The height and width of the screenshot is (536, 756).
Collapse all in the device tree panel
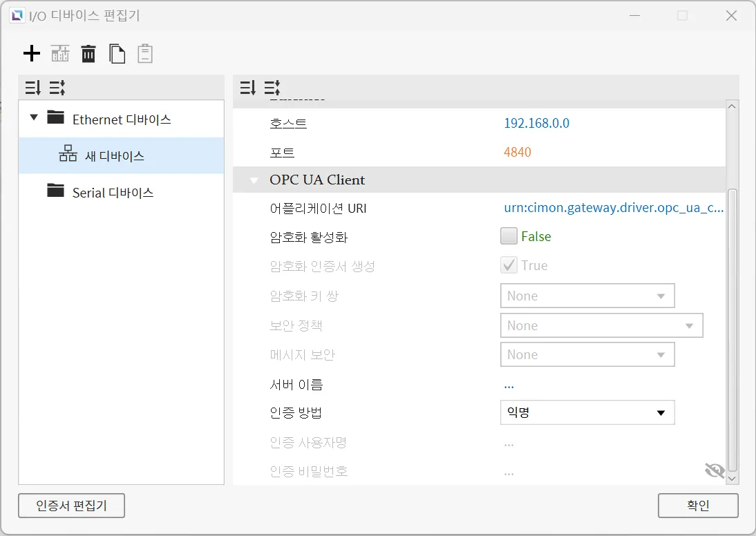coord(32,88)
